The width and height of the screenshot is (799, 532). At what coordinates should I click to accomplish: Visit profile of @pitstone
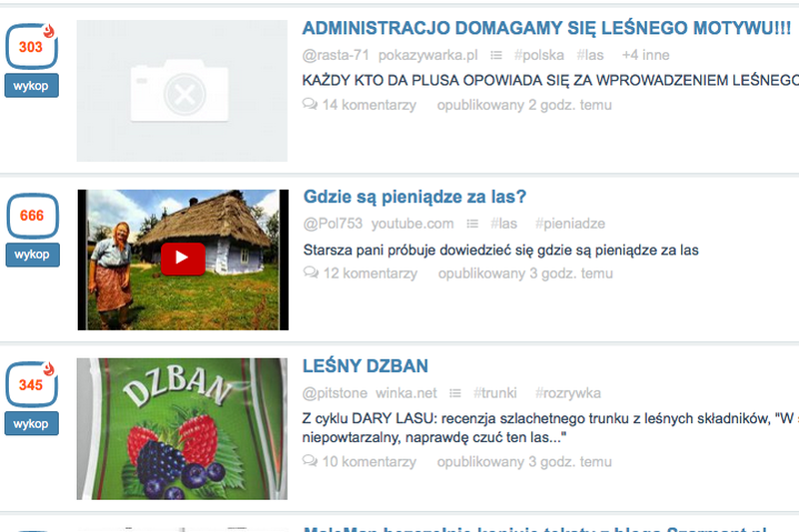(x=335, y=393)
